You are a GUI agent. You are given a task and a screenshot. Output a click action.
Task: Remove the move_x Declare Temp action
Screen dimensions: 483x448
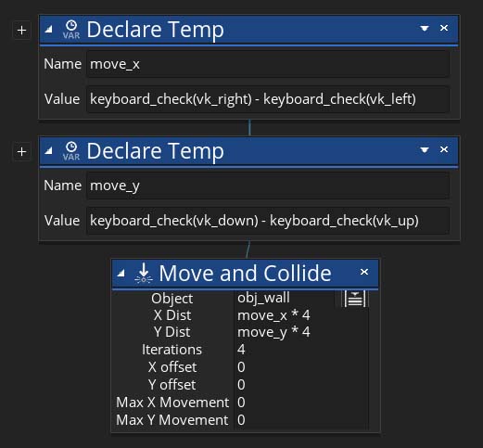click(x=444, y=28)
